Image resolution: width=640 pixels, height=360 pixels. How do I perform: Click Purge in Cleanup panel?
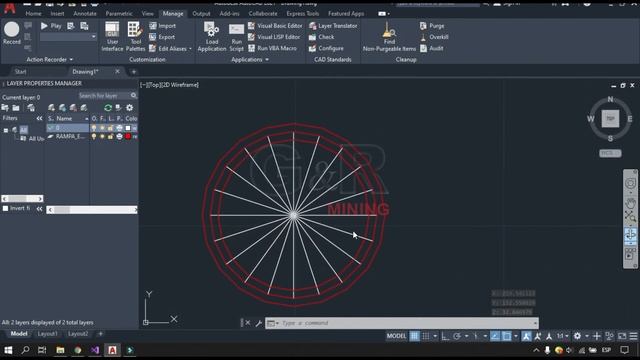click(x=432, y=26)
